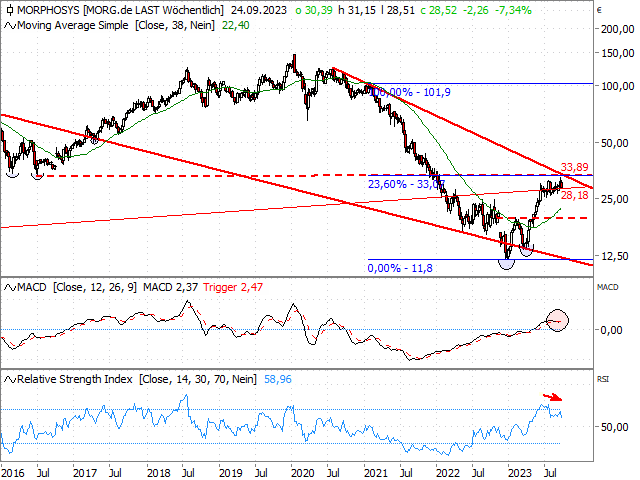Click the 2019 year label on time axis
Image resolution: width=640 pixels, height=480 pixels.
[x=231, y=473]
